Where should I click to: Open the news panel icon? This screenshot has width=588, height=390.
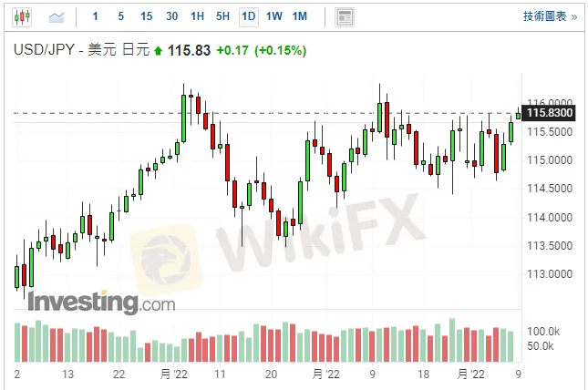point(344,16)
